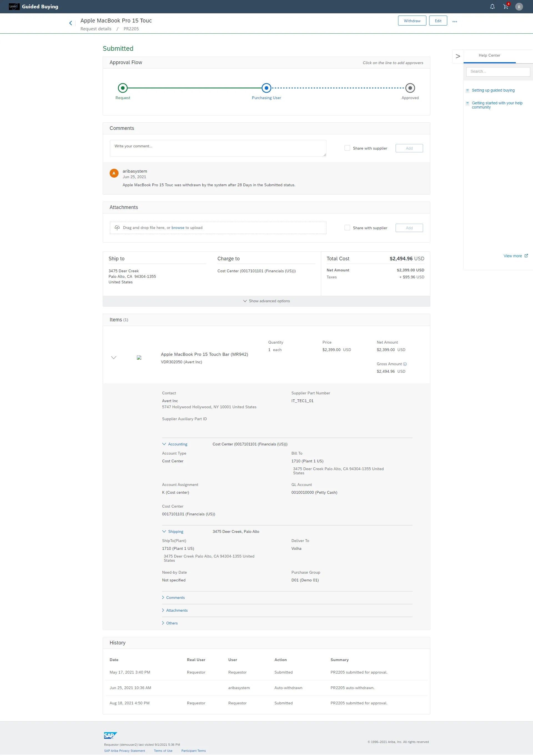Click the shopping cart icon

(x=506, y=7)
